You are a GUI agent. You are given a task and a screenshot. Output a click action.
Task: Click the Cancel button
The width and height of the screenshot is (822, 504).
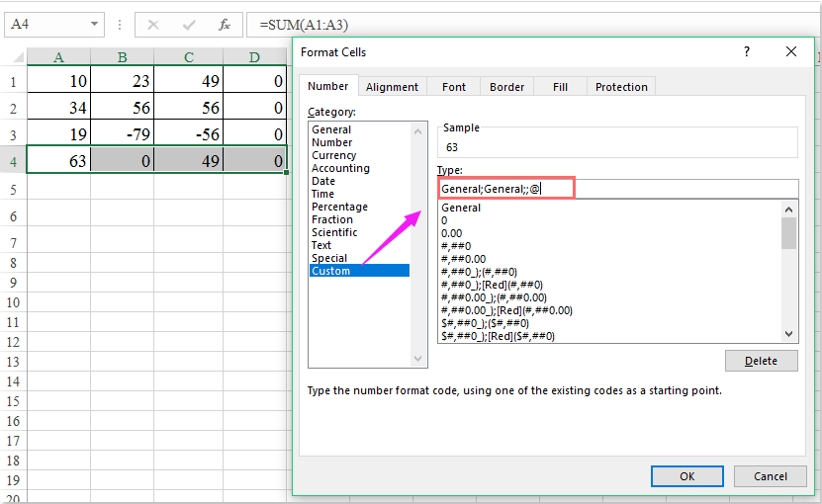[x=771, y=475]
